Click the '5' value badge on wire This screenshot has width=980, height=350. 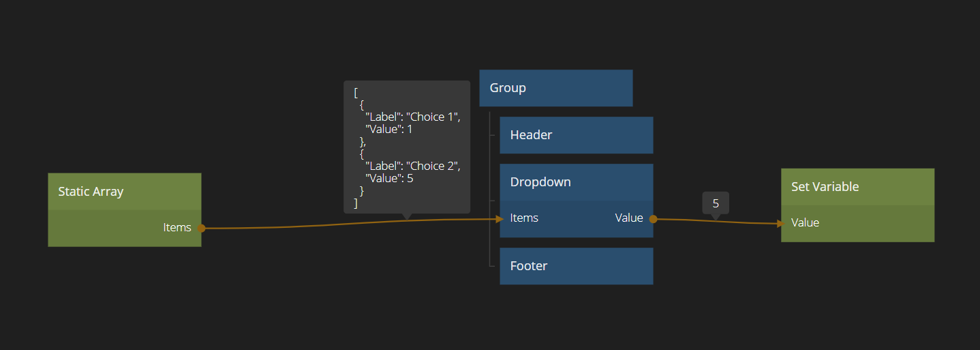pos(716,203)
